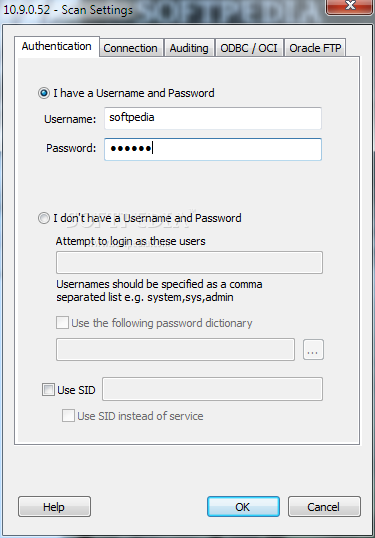Click the 'Attempt to login as these users' field
Viewport: 375px width, 538px height.
pyautogui.click(x=189, y=262)
